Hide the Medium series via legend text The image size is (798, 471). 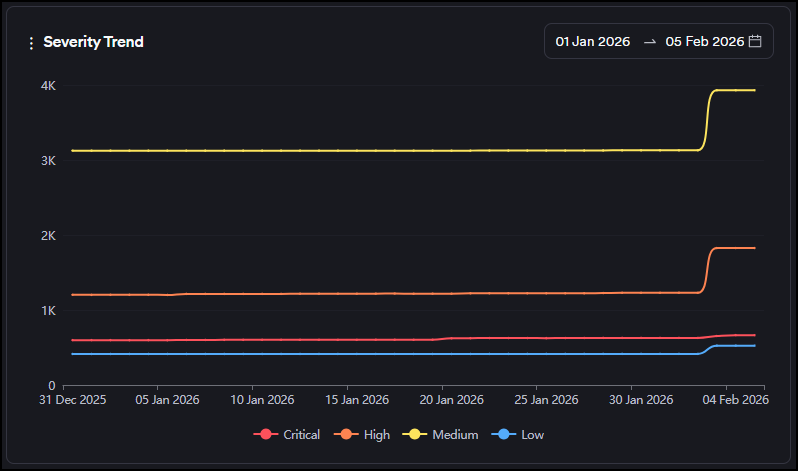[x=455, y=435]
